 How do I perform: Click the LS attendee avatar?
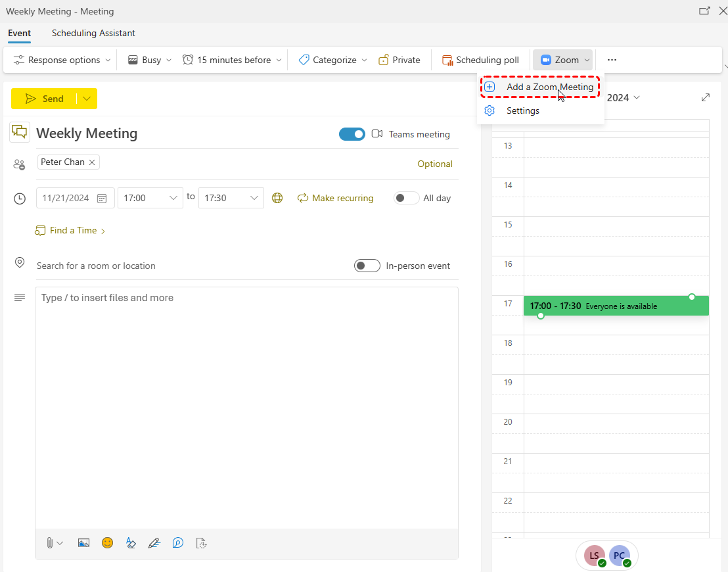click(x=595, y=556)
